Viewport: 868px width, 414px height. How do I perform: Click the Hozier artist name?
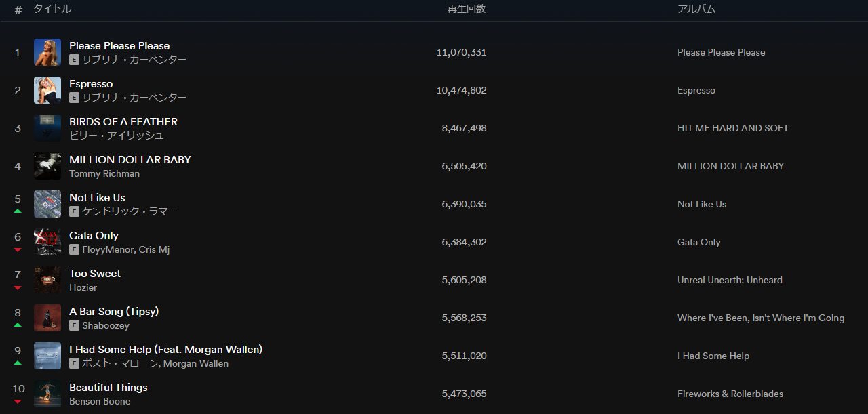click(x=83, y=287)
